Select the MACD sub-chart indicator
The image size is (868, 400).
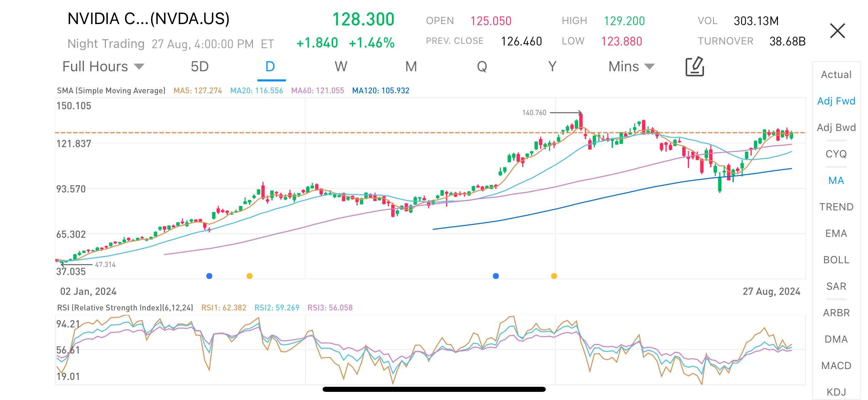pos(836,366)
